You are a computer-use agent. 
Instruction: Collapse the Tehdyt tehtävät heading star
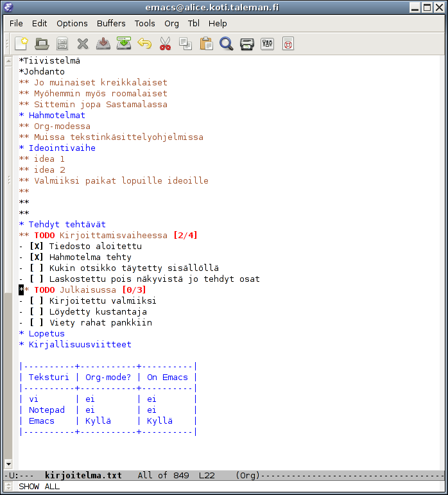pos(21,224)
